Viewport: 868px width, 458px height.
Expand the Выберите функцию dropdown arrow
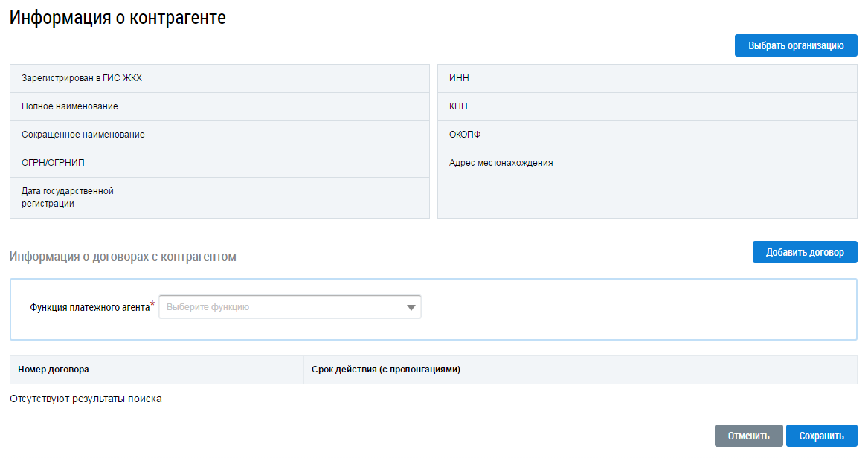coord(411,307)
